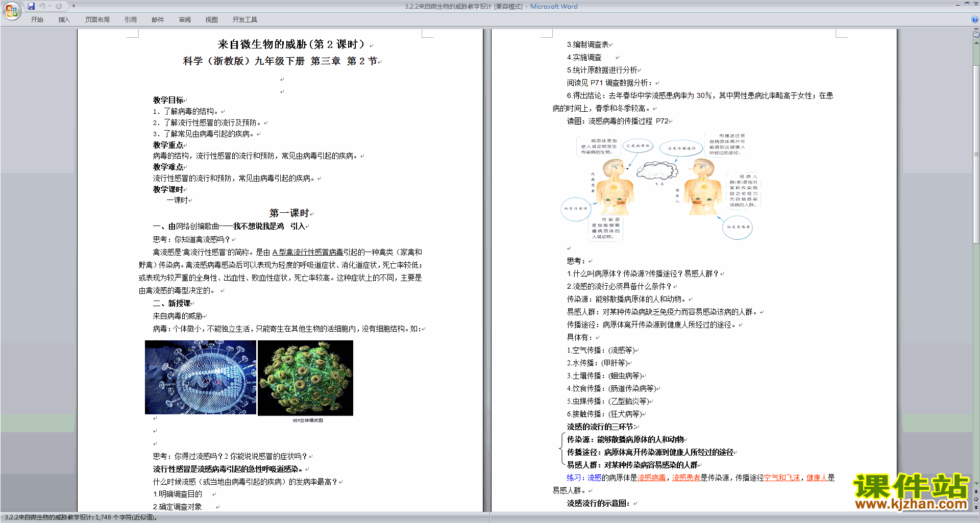Click the bold 流感的流行的三环节 heading
Viewport: 980px width, 523px height.
coord(601,427)
